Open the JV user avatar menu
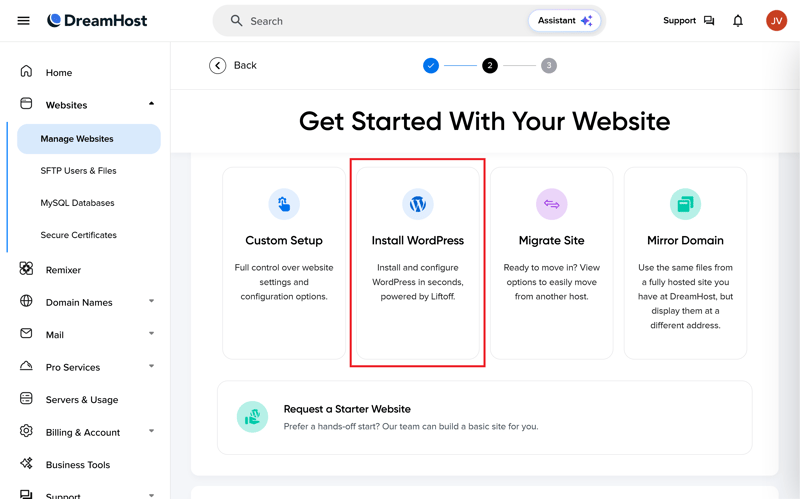This screenshot has height=499, width=800. click(x=776, y=20)
